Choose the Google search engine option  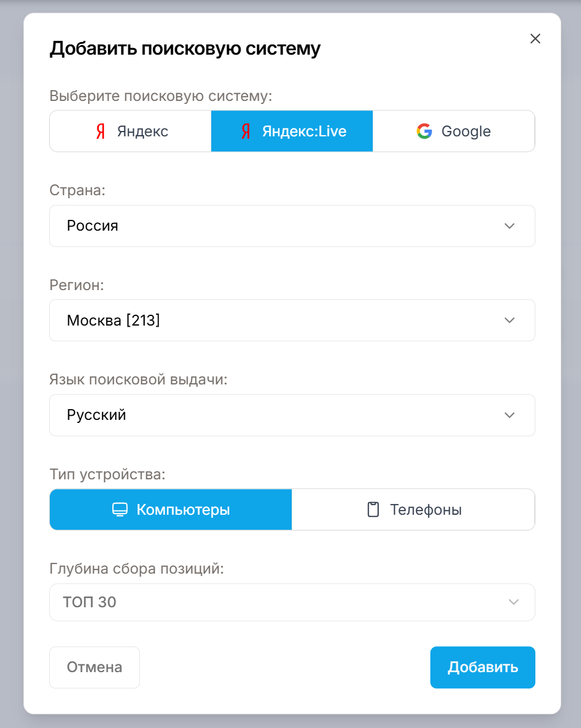click(454, 132)
